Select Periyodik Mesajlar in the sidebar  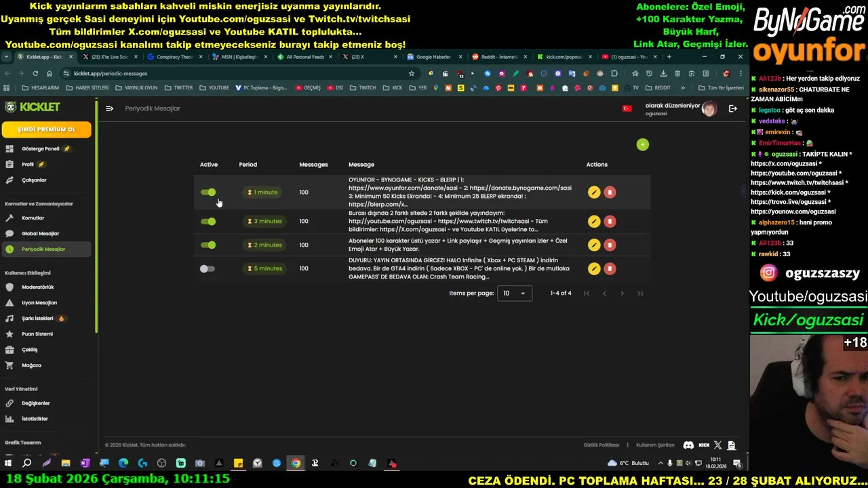pyautogui.click(x=46, y=249)
